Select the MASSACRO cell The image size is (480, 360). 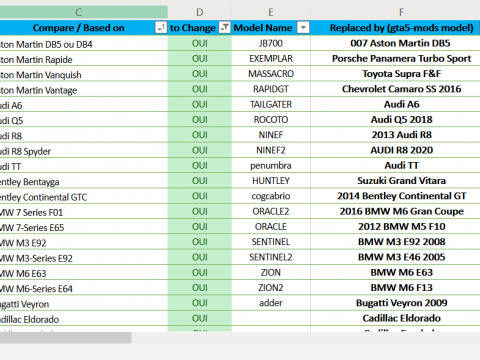[271, 74]
